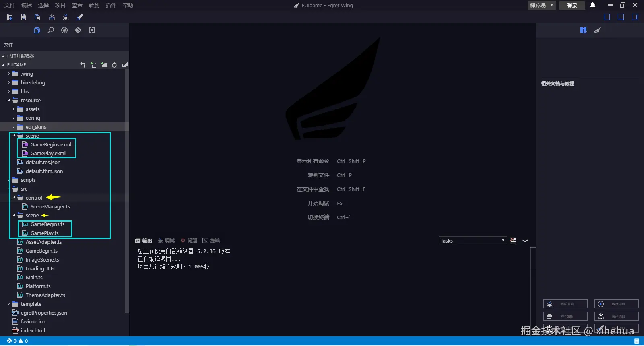Switch to the 输出 tab
This screenshot has width=644, height=346.
[144, 241]
